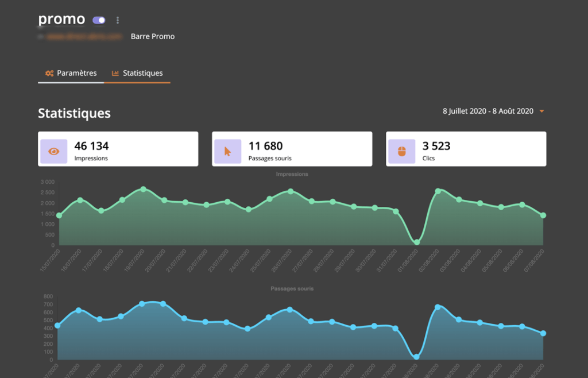Click the Barre Promo label
Screen dimensions: 588x378
[153, 36]
